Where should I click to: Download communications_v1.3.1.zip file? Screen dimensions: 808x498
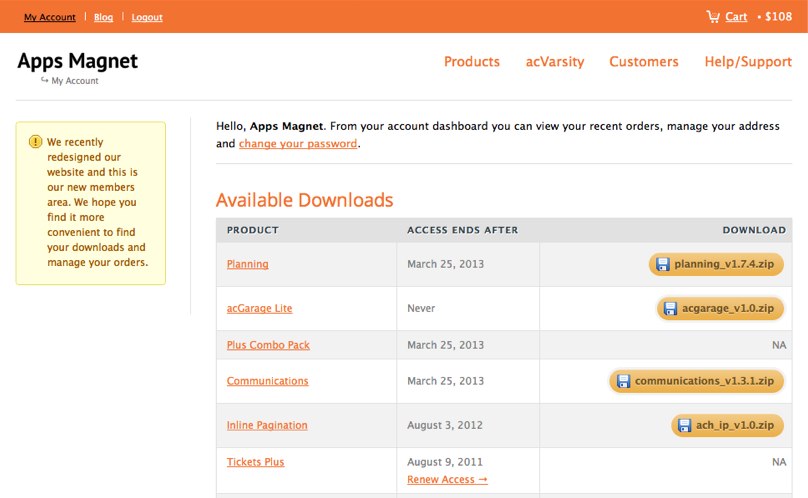[x=696, y=381]
